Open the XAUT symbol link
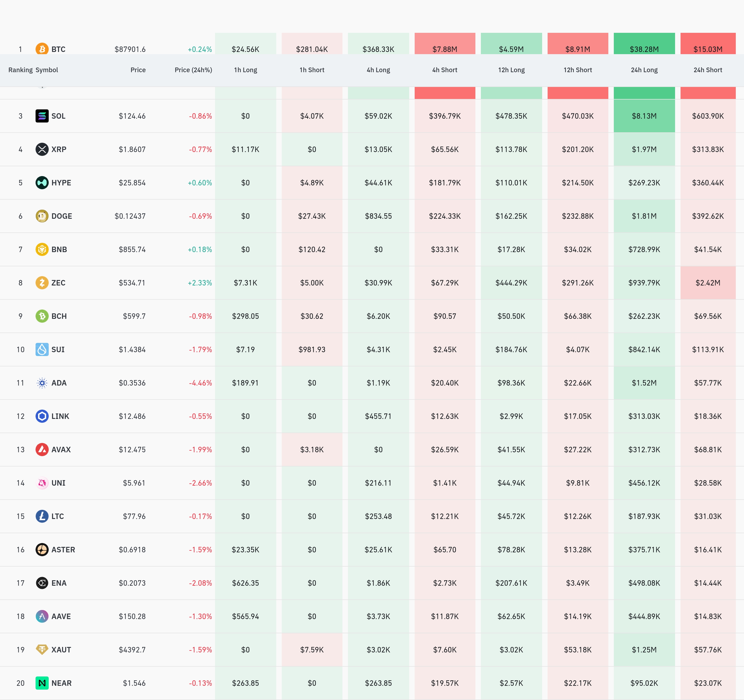The image size is (744, 700). [x=61, y=649]
